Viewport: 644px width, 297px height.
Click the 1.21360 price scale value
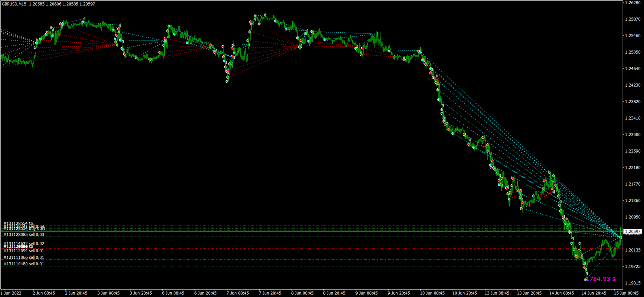[632, 201]
